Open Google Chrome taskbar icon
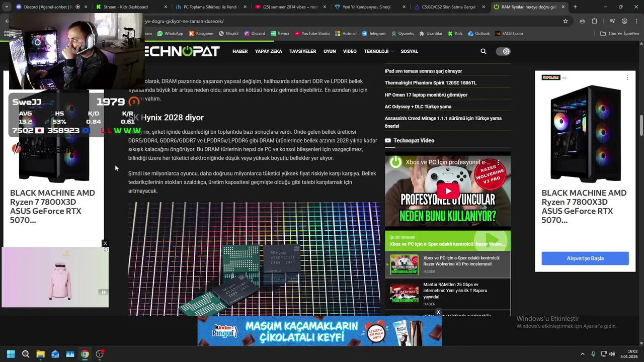 click(85, 354)
